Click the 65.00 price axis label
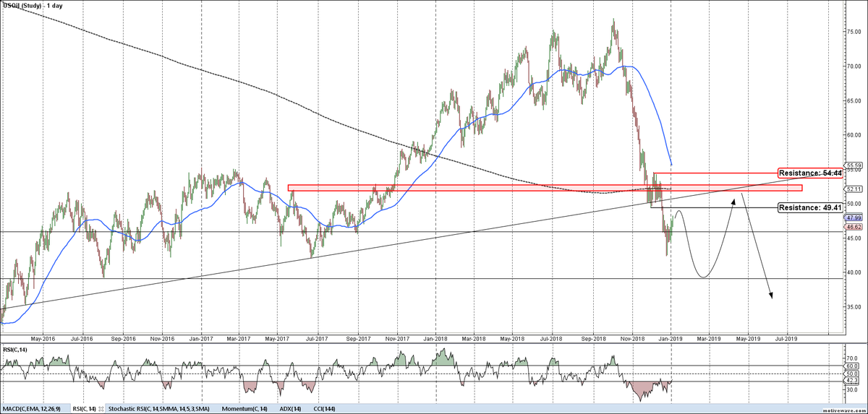This screenshot has height=414, width=868. 853,100
